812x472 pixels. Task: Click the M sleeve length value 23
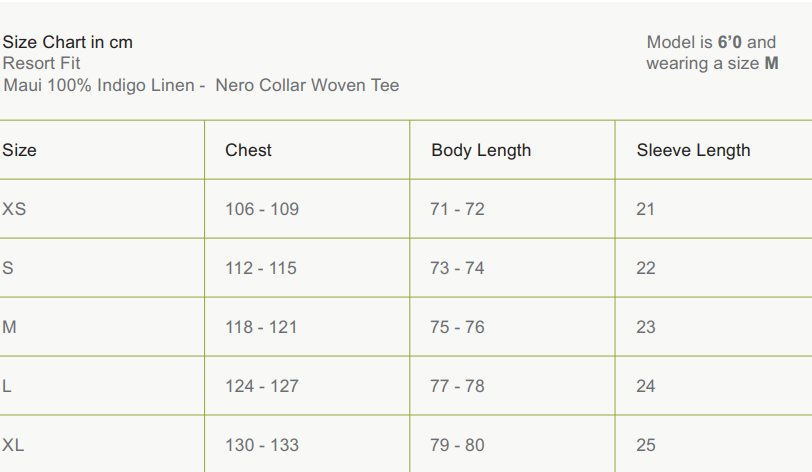coord(646,327)
